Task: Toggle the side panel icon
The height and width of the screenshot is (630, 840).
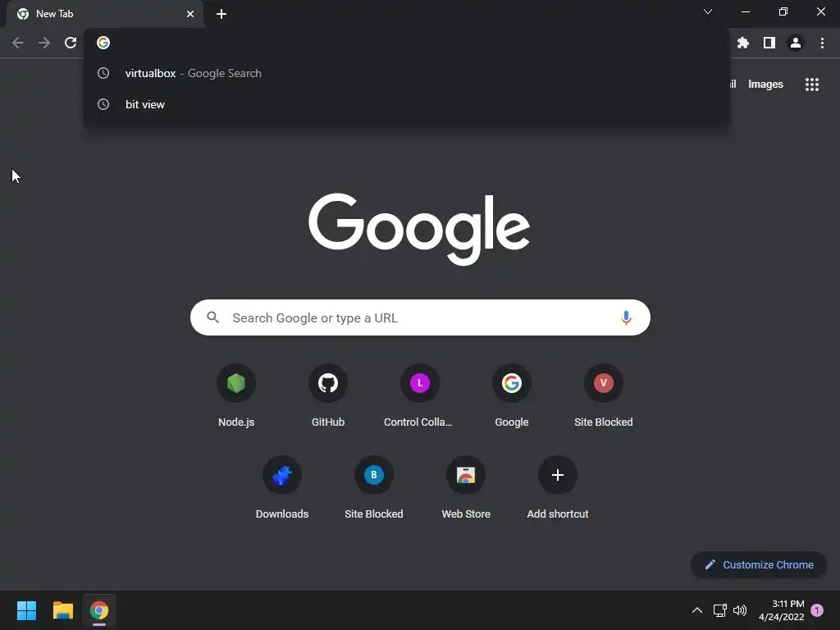Action: [769, 43]
